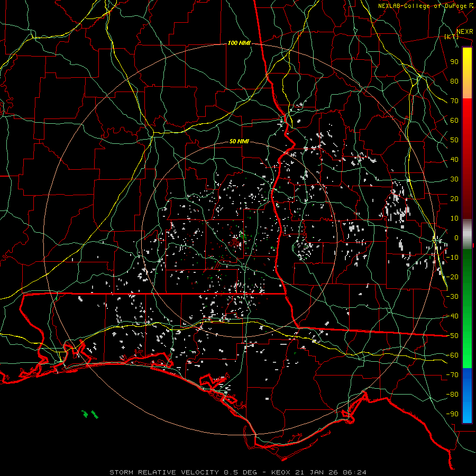
Task: Click the -70 value on the color scale
Action: pyautogui.click(x=452, y=375)
